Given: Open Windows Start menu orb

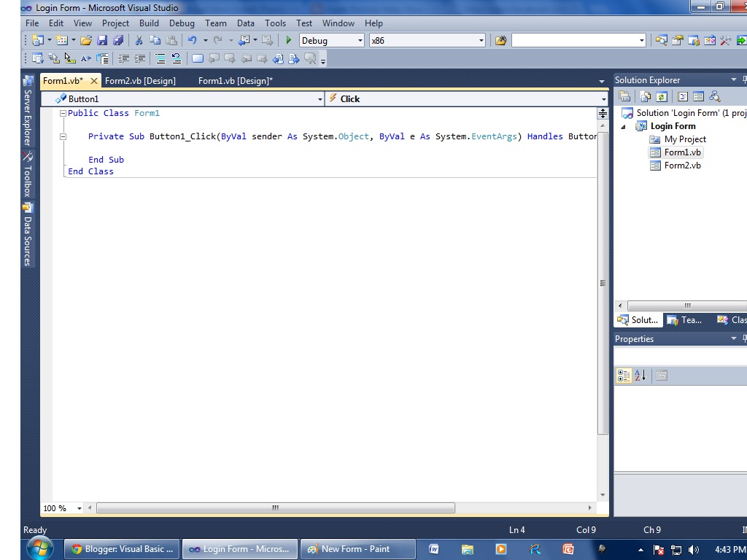Looking at the screenshot, I should pyautogui.click(x=40, y=549).
